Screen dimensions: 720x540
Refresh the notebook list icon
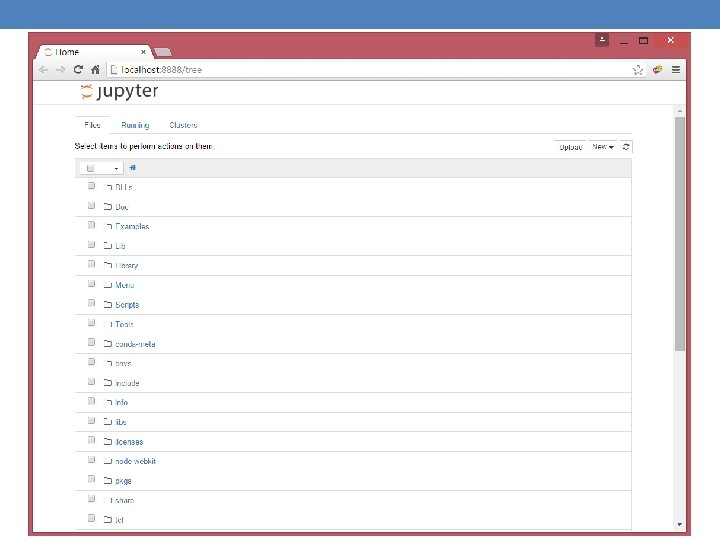(626, 146)
